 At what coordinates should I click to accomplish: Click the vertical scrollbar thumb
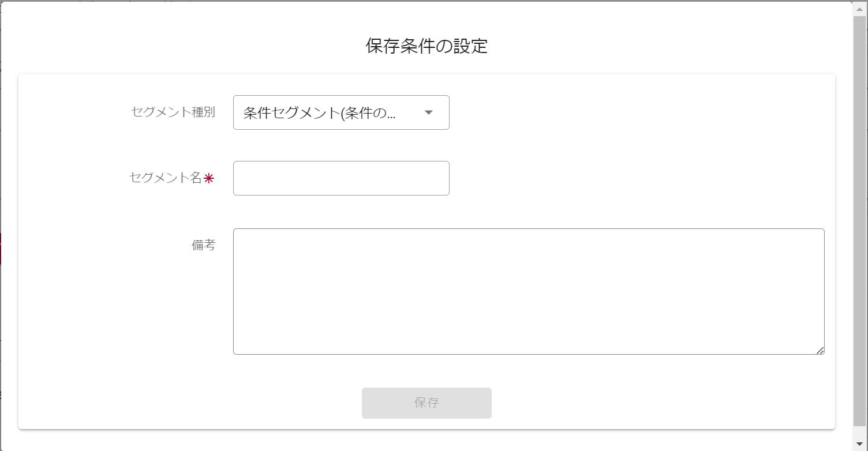pyautogui.click(x=859, y=219)
